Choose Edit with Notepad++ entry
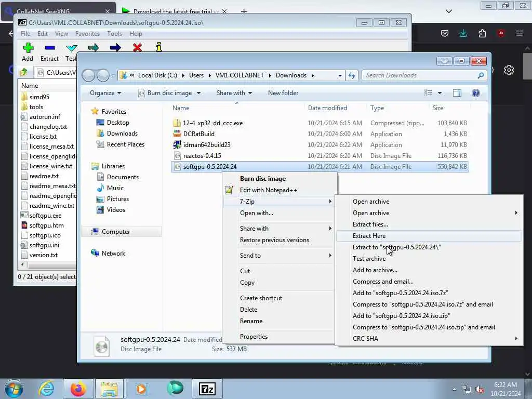The width and height of the screenshot is (532, 399). click(278, 190)
